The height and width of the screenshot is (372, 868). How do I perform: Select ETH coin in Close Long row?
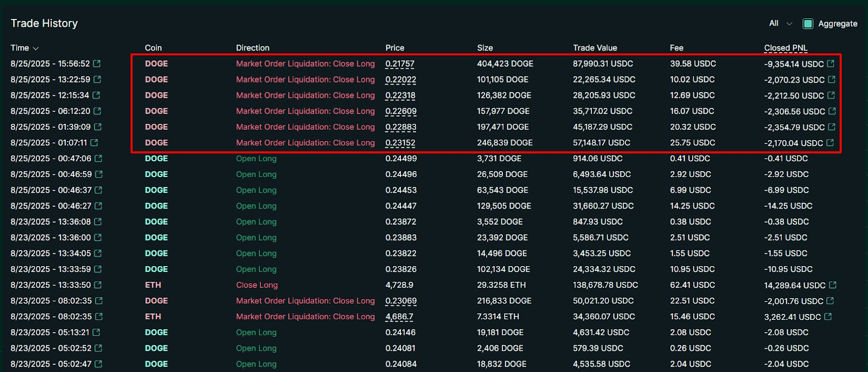coord(153,285)
